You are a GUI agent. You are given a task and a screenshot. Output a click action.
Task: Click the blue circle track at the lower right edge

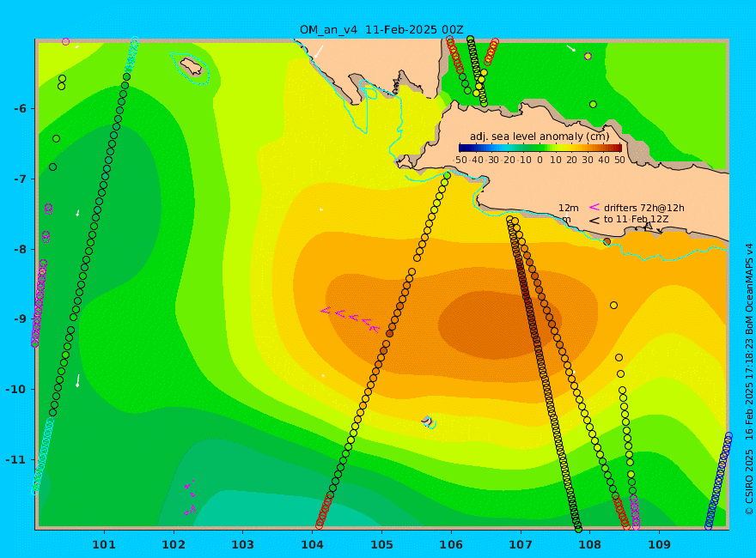point(718,481)
